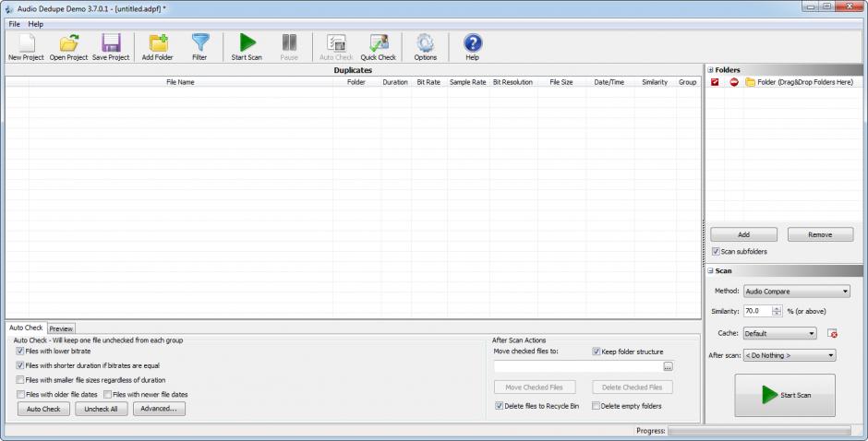Viewport: 868px width, 441px height.
Task: Enable Files with older file dates
Action: pos(20,394)
